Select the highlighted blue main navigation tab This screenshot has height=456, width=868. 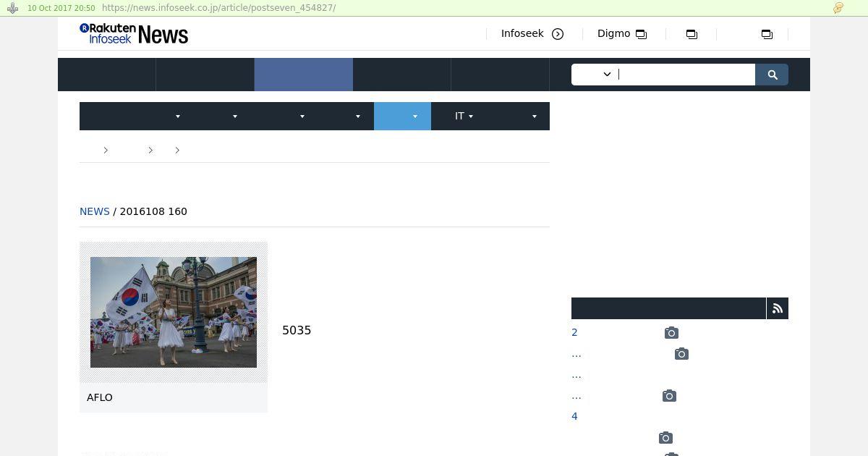point(304,75)
